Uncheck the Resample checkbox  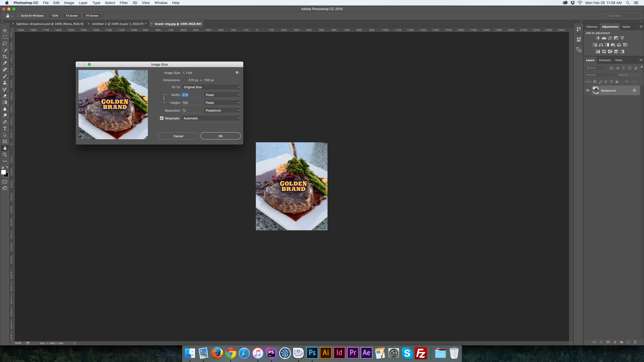point(162,118)
